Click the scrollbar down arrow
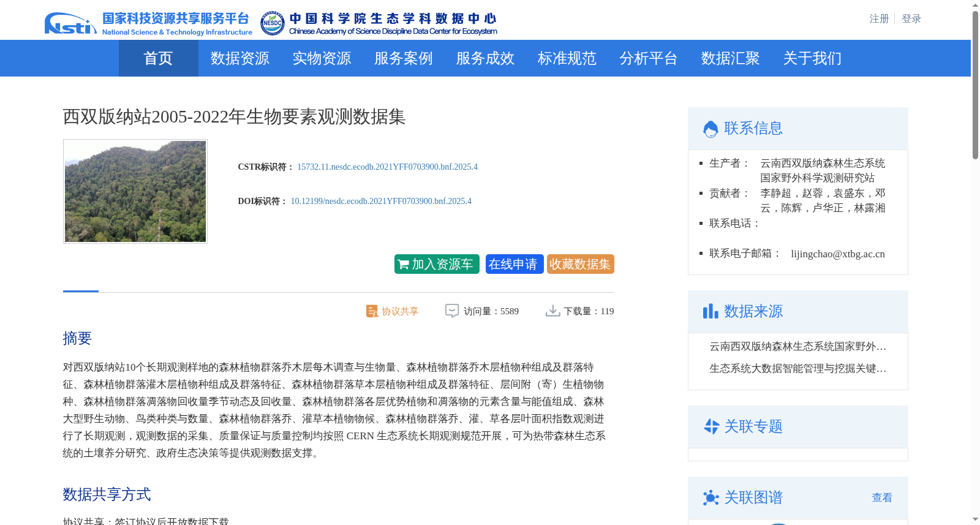 (x=975, y=519)
